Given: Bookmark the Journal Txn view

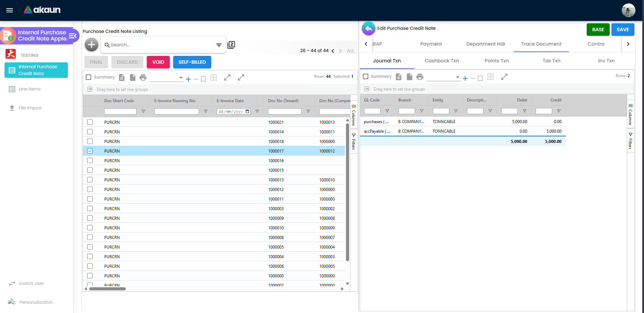Looking at the screenshot, I should pos(480,79).
